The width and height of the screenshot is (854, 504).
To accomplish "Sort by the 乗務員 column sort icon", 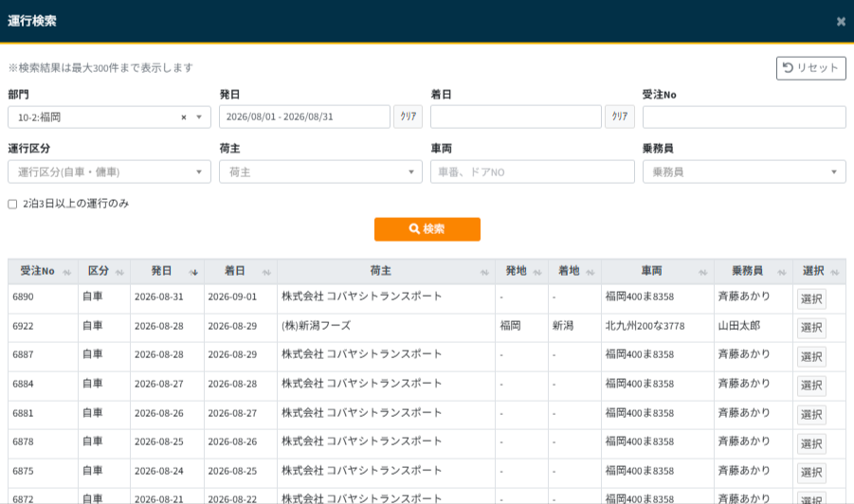I will coord(782,272).
